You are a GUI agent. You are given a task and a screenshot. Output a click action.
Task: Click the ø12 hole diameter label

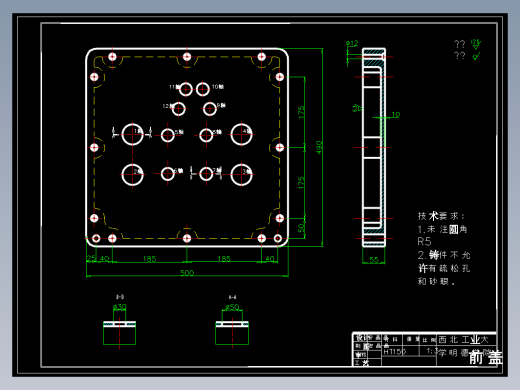(352, 43)
